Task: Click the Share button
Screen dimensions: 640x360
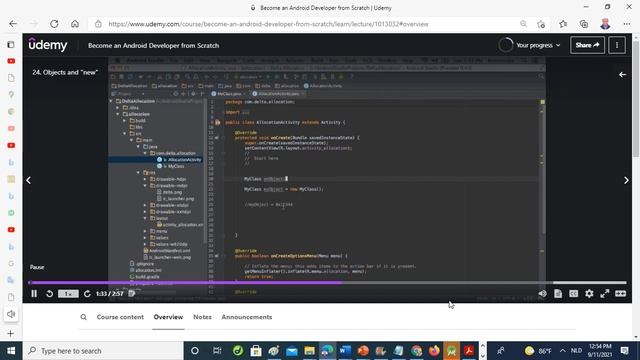Action: pos(587,45)
